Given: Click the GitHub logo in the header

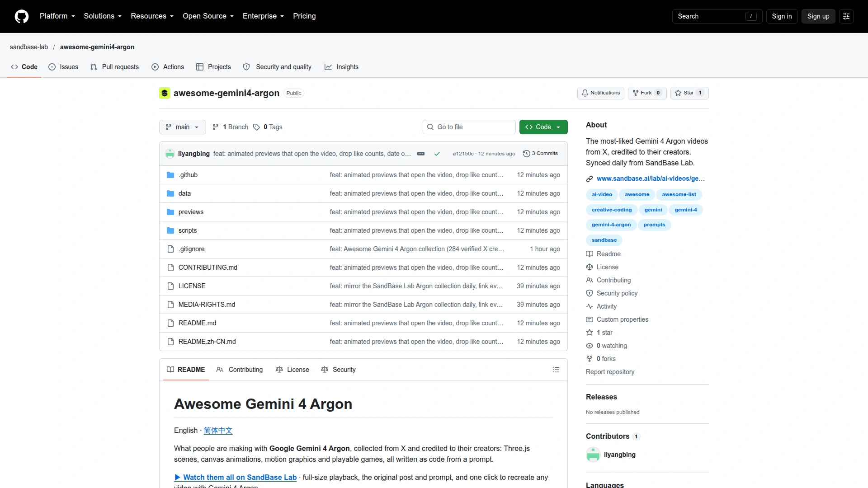Looking at the screenshot, I should pos(22,16).
